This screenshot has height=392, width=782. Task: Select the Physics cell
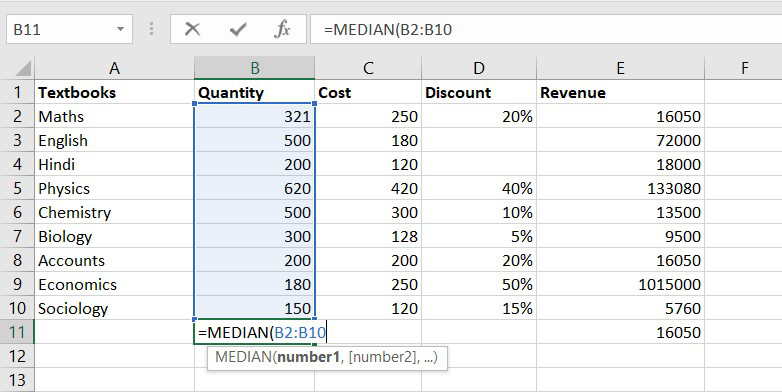114,189
